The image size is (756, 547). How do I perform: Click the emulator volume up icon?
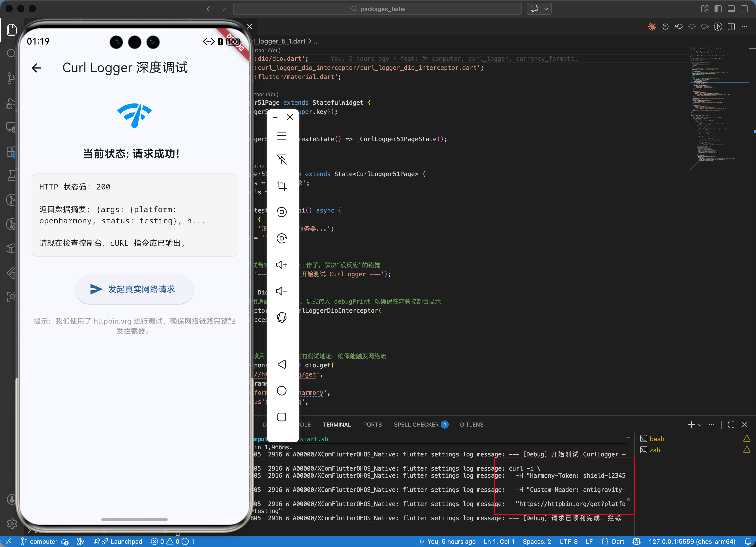[282, 264]
